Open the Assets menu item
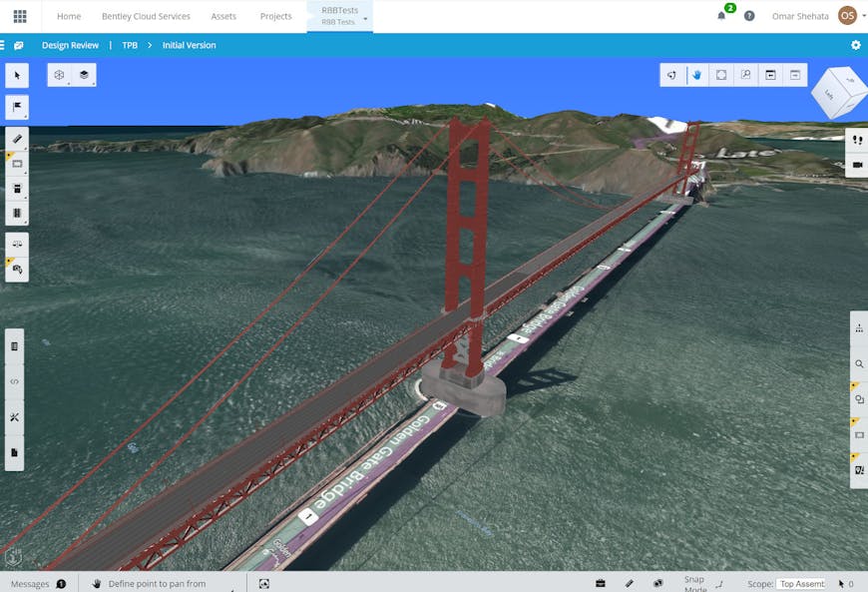The height and width of the screenshot is (592, 868). click(x=223, y=16)
